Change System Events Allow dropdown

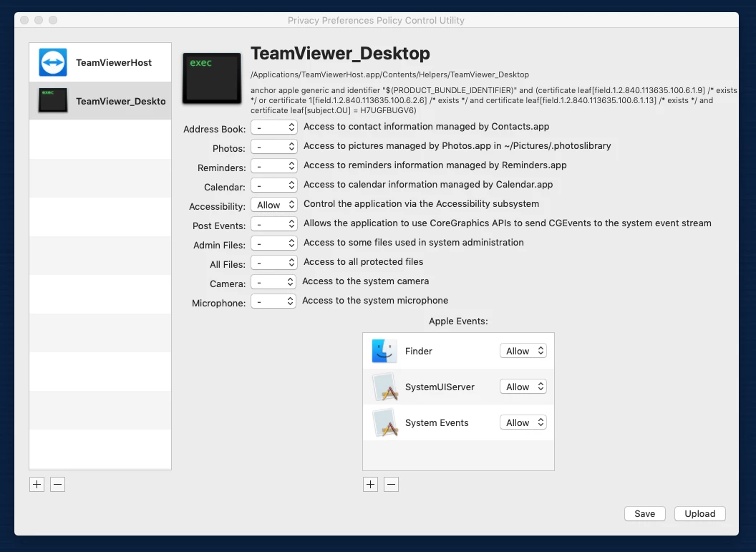coord(523,422)
